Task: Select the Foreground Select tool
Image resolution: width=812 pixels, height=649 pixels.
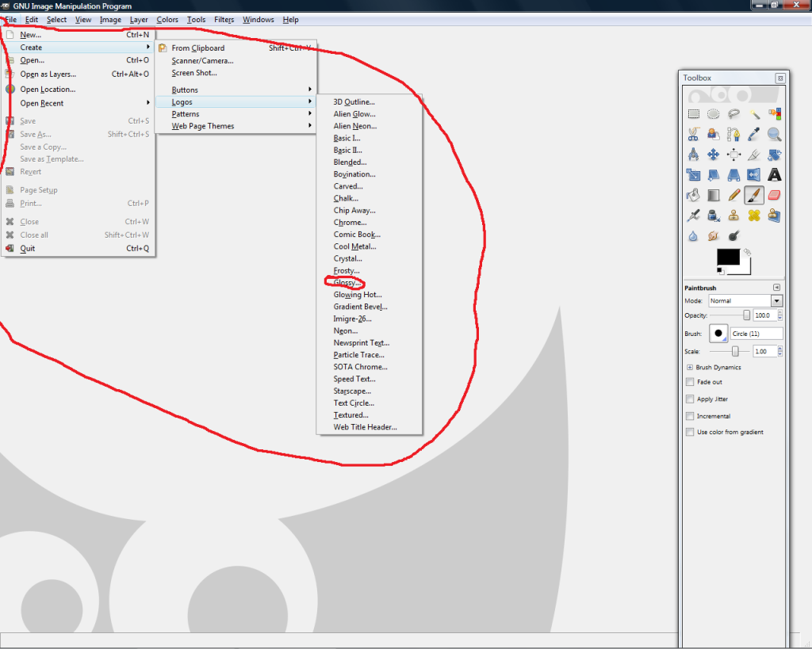Action: pos(714,134)
